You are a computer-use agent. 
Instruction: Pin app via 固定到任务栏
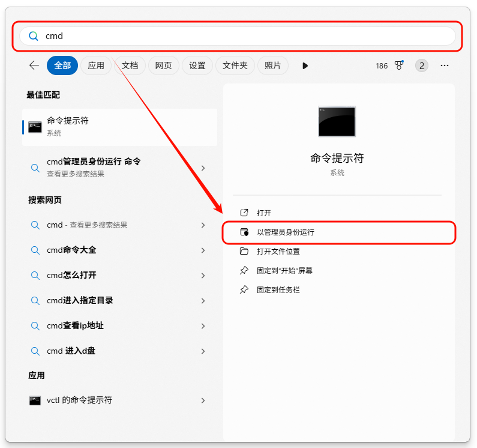tap(278, 289)
